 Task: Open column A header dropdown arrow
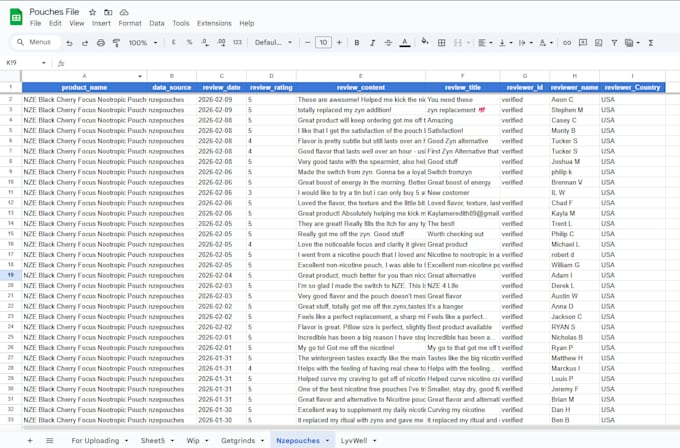pyautogui.click(x=140, y=76)
